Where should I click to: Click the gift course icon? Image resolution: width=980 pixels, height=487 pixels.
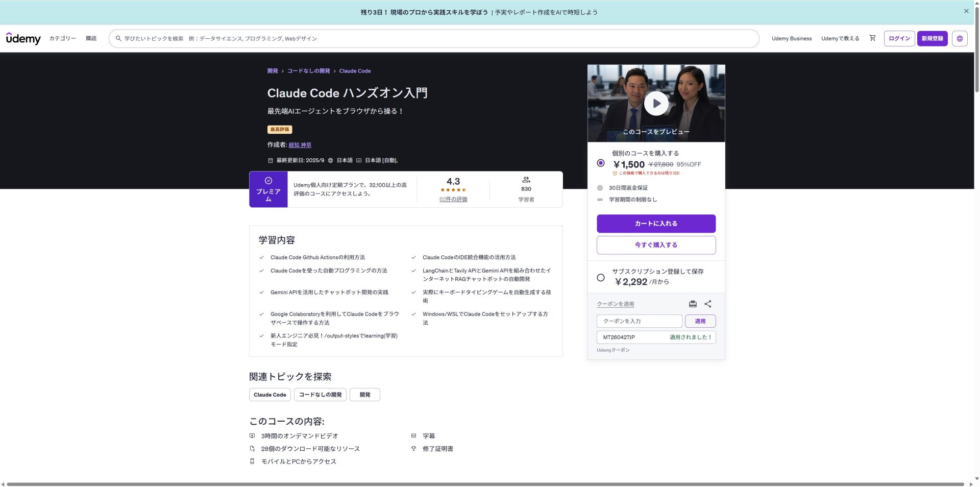point(693,304)
